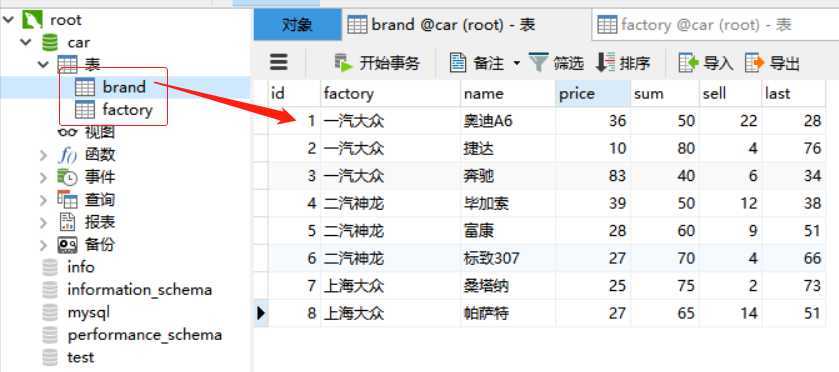Click the price column header
Image resolution: width=839 pixels, height=372 pixels.
point(593,94)
